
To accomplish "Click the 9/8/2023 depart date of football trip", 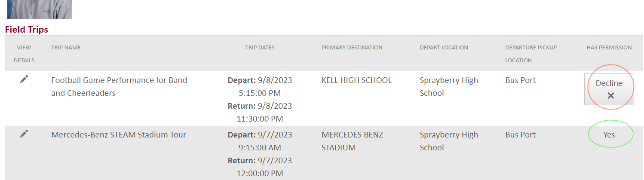I will [275, 80].
